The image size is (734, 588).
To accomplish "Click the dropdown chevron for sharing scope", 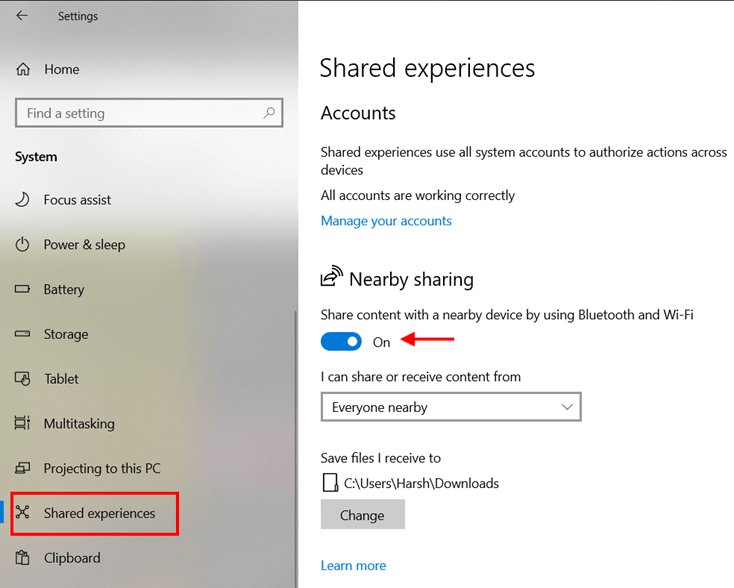I will click(567, 407).
